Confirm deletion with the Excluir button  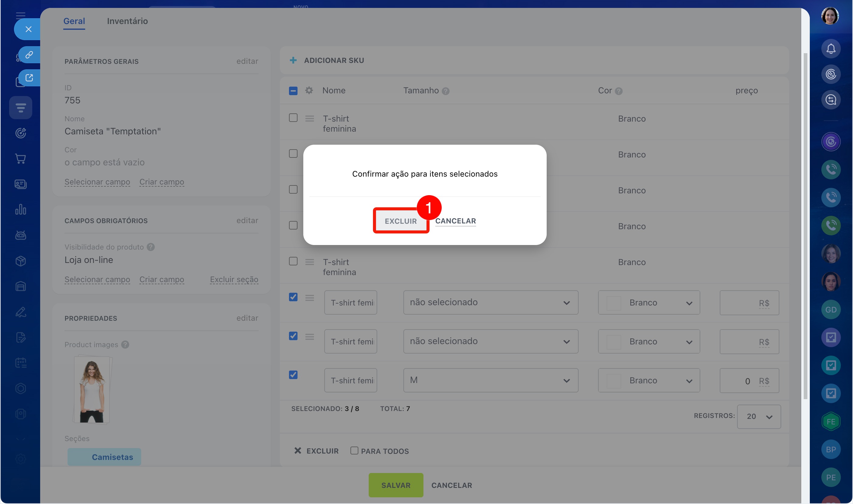[400, 221]
